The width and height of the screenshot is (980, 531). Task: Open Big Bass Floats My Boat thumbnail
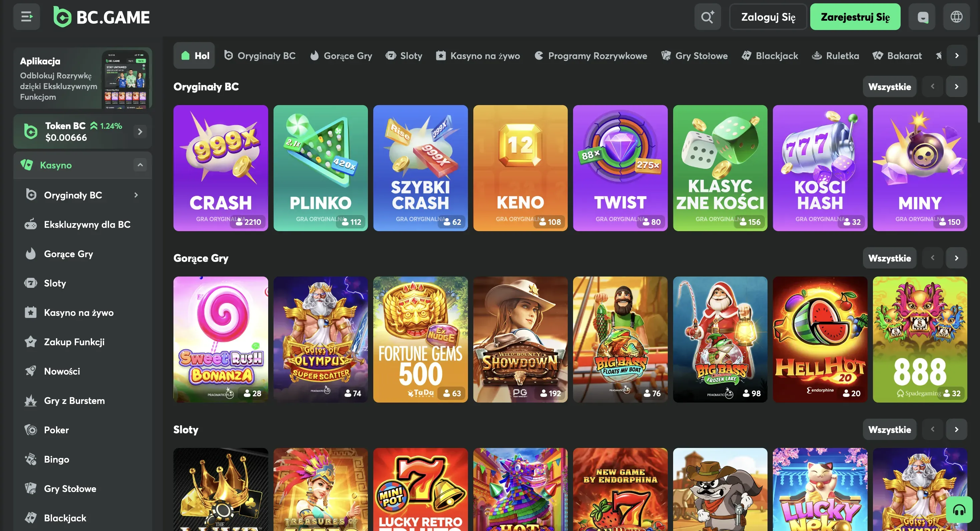pyautogui.click(x=620, y=339)
